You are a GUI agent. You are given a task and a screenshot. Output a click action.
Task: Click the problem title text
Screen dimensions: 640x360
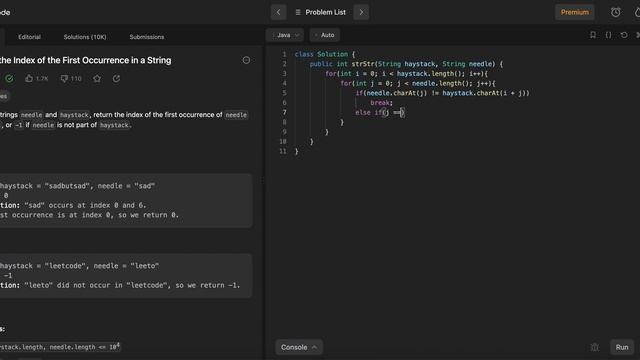tap(85, 60)
